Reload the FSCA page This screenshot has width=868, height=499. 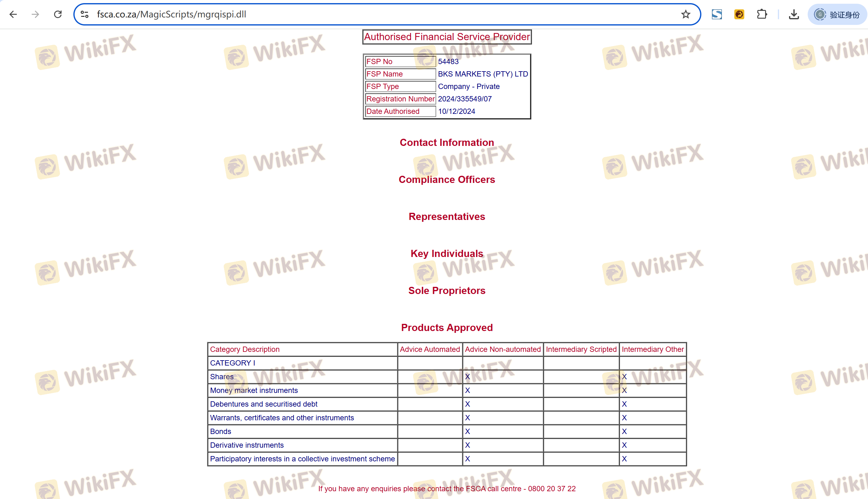pos(58,14)
